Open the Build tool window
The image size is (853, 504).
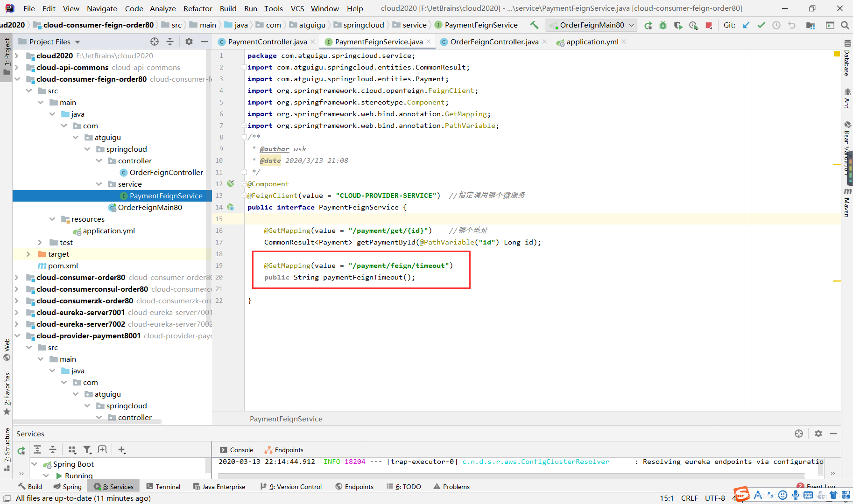30,487
